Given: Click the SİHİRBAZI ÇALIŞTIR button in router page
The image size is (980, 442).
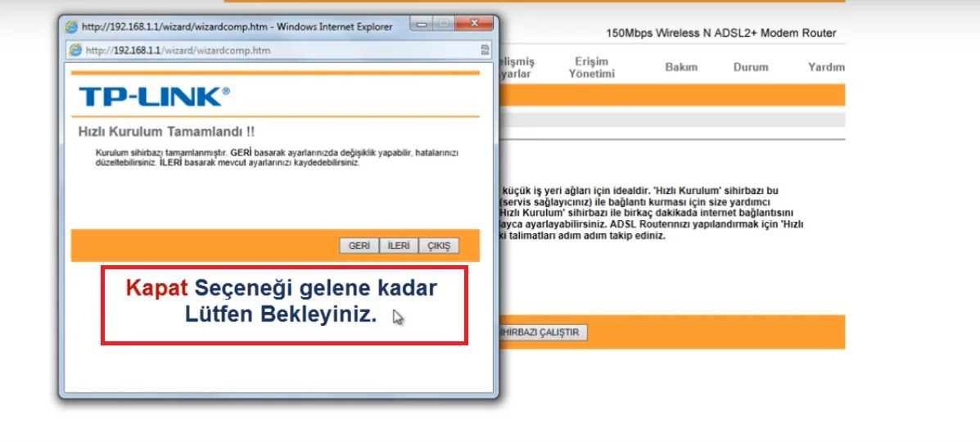Looking at the screenshot, I should tap(544, 332).
